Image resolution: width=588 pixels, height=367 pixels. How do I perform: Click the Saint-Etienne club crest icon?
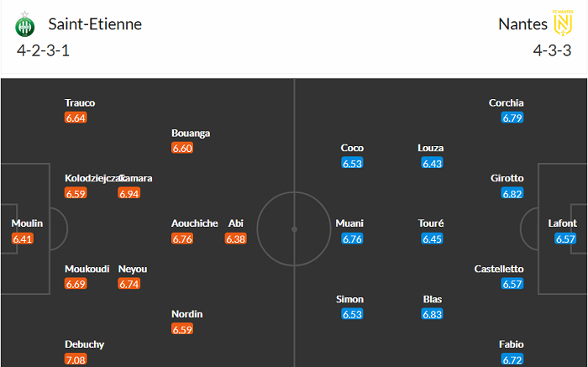(x=24, y=26)
